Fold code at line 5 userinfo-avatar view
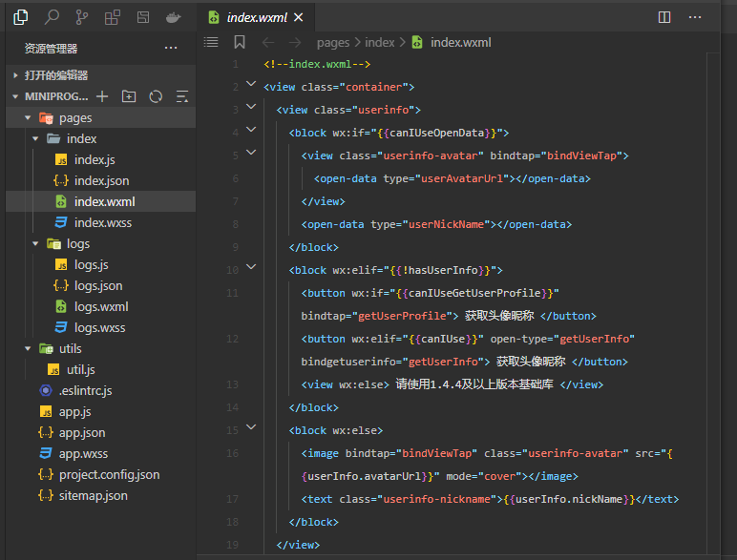This screenshot has width=737, height=560. [x=251, y=153]
